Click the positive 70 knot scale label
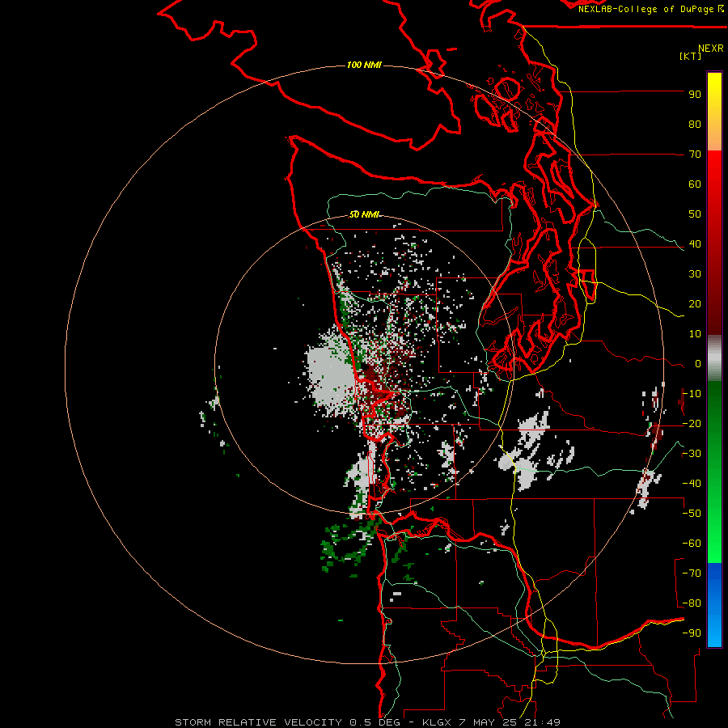Screen dimensions: 728x728 point(695,154)
